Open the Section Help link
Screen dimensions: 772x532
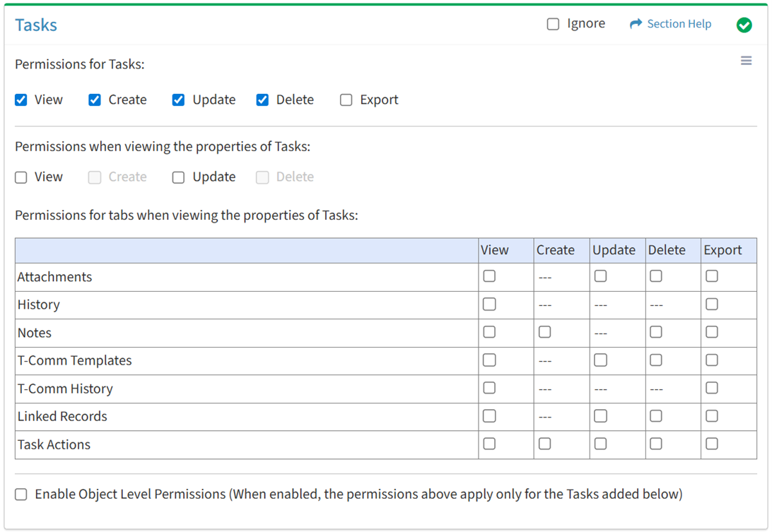pyautogui.click(x=679, y=24)
